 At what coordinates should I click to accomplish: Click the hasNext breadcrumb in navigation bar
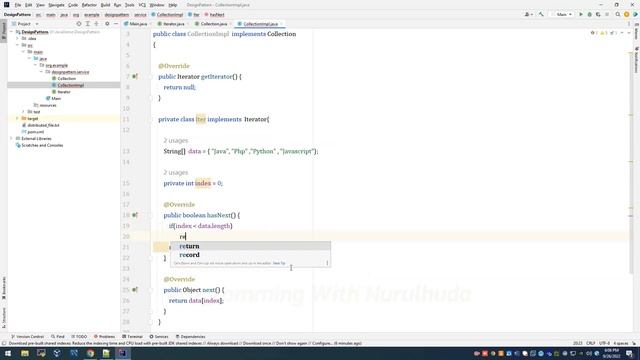(215, 15)
